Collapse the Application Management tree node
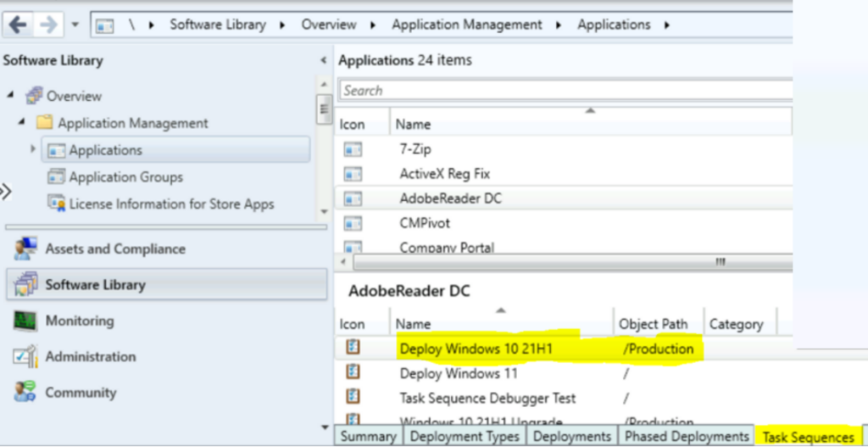 21,122
